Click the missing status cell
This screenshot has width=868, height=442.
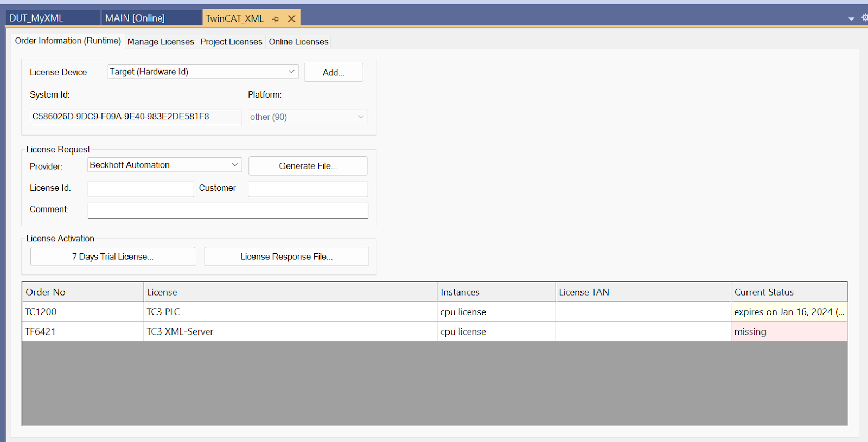(x=789, y=331)
